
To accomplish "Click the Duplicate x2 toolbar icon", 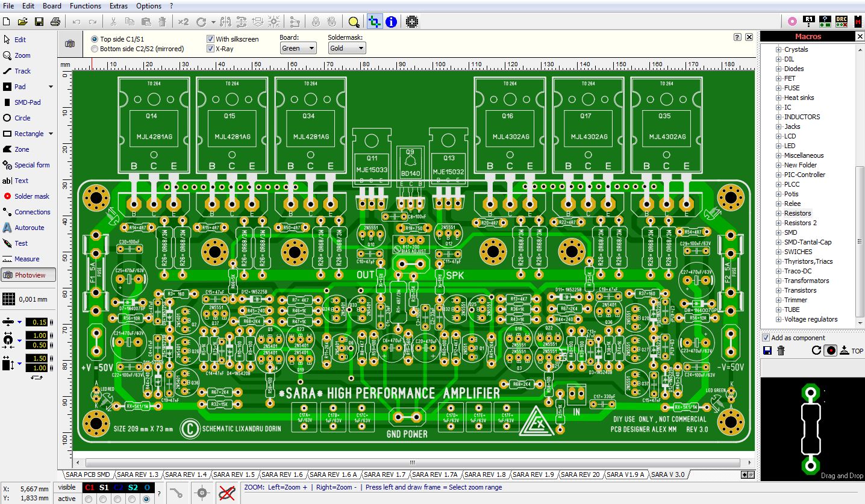I will pyautogui.click(x=183, y=22).
